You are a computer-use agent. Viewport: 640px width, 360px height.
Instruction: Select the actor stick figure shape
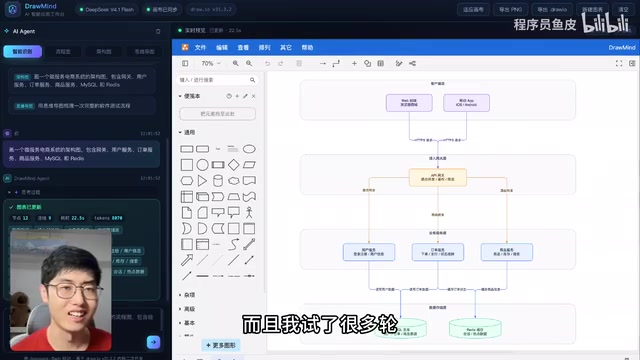click(249, 212)
